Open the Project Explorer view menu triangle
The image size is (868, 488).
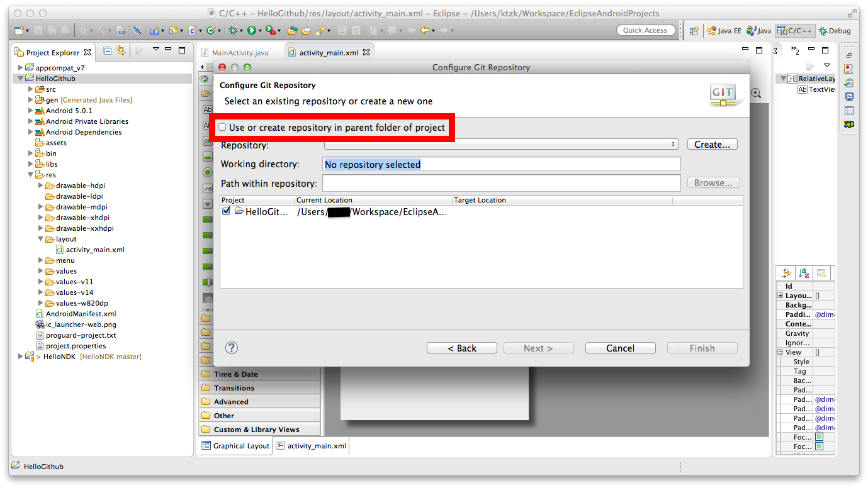[156, 50]
